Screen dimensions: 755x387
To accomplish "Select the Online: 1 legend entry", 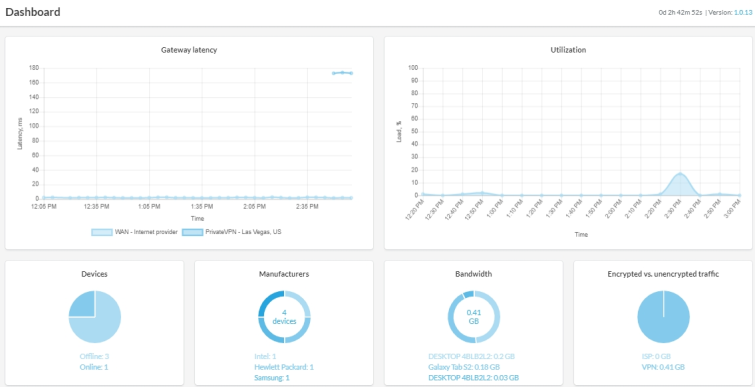I will coord(94,367).
